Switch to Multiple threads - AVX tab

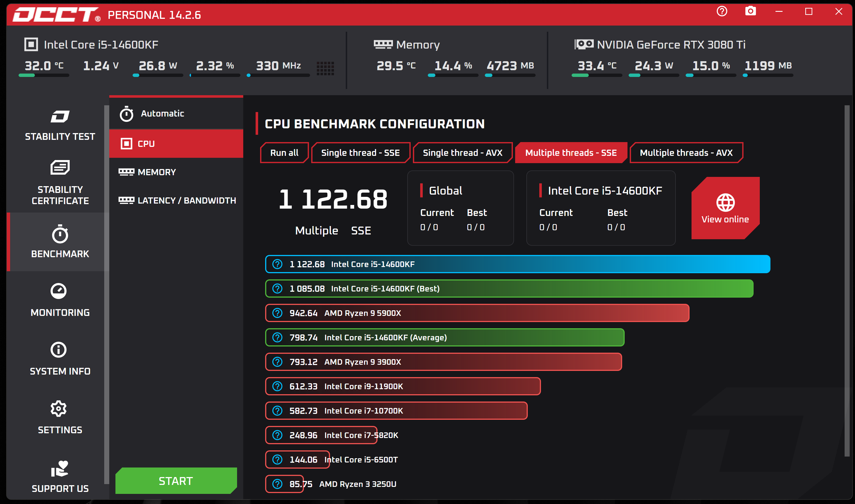point(686,153)
